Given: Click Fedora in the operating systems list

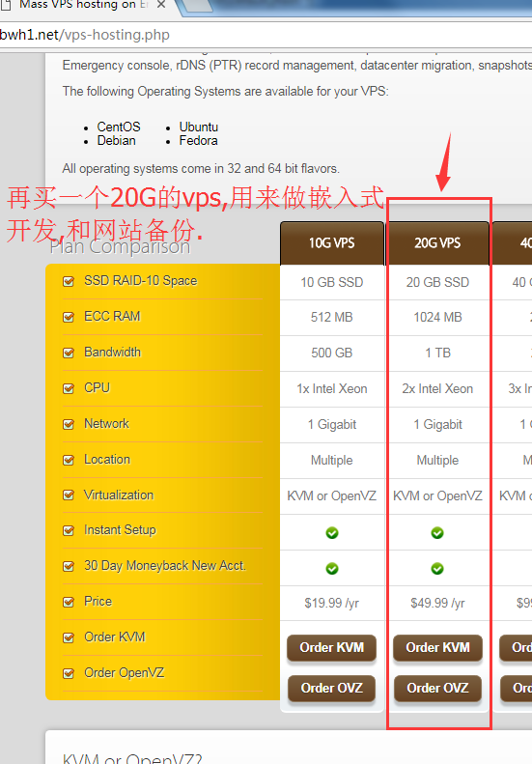Looking at the screenshot, I should 198,141.
